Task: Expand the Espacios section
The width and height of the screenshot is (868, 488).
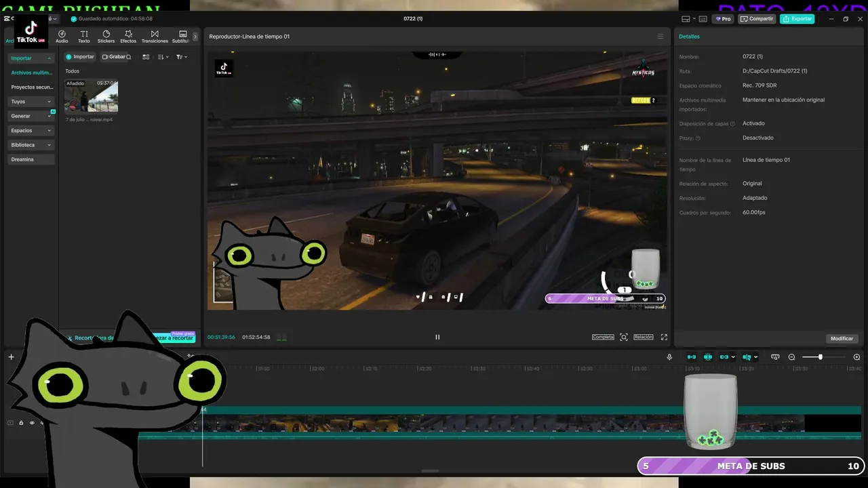Action: [x=31, y=131]
